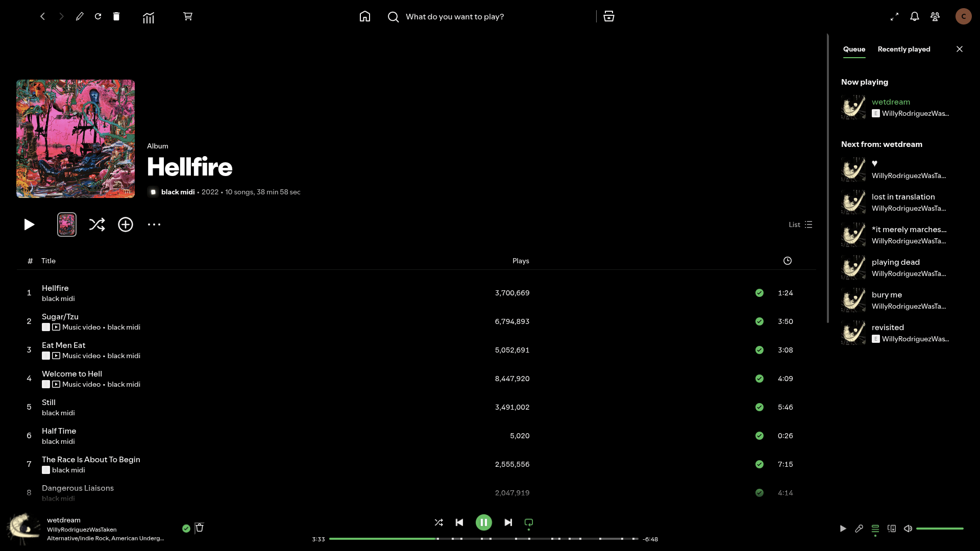Screen dimensions: 980x551
Task: Click the magnifying glass search icon
Action: 393,17
